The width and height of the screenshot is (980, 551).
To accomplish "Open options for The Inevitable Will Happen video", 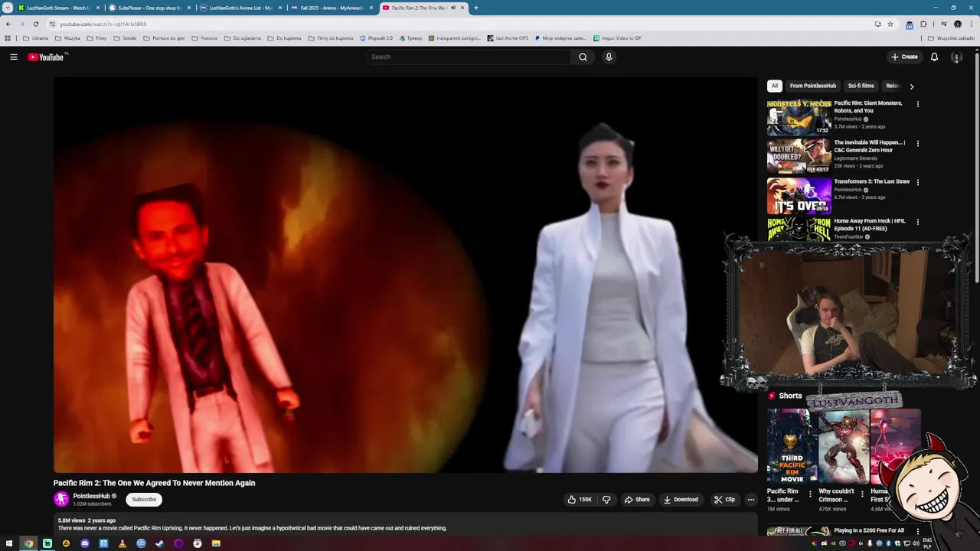I will point(918,143).
